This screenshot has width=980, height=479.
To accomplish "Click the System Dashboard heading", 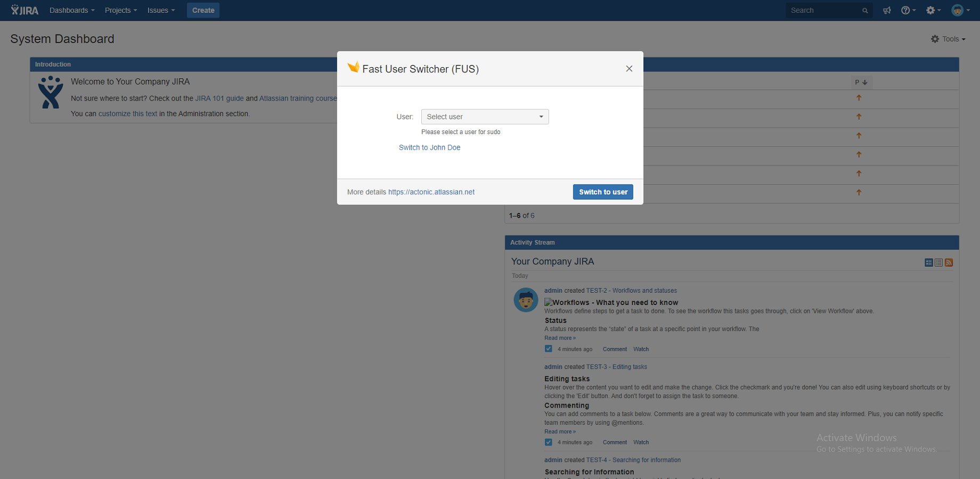I will tap(62, 39).
